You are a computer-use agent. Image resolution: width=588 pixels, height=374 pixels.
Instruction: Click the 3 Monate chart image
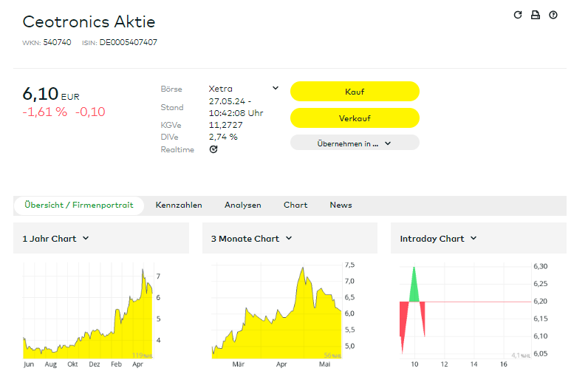point(284,315)
